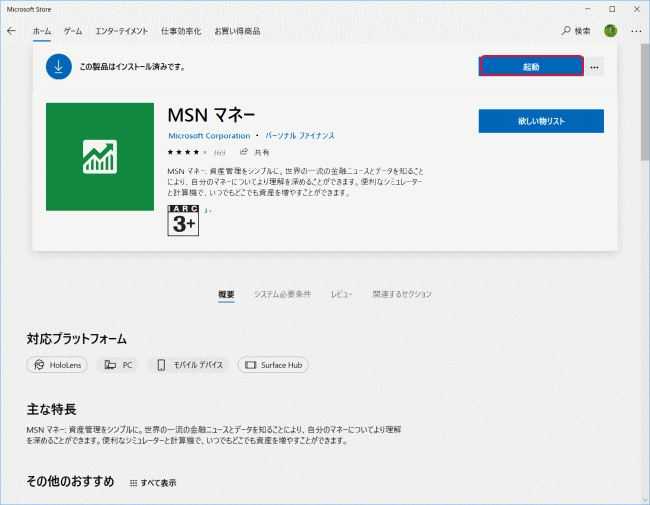Open more options beside the 起動 button
Viewport: 650px width, 505px height.
(x=594, y=67)
